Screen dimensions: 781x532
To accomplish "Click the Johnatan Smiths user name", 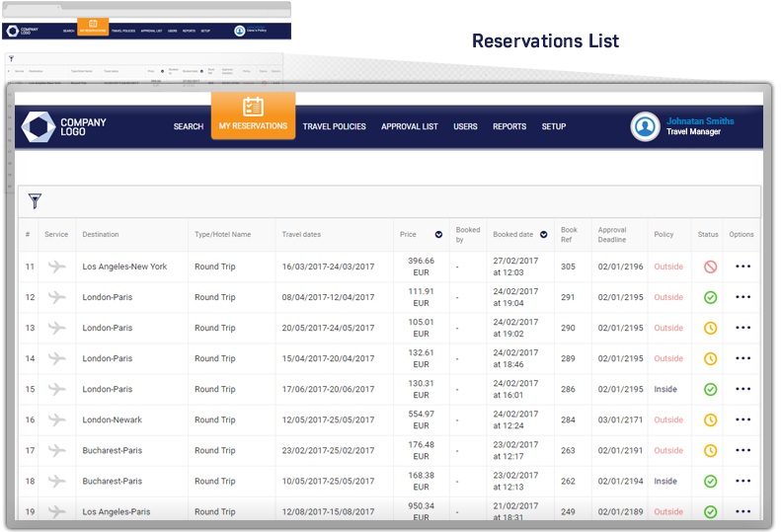I will coord(700,121).
